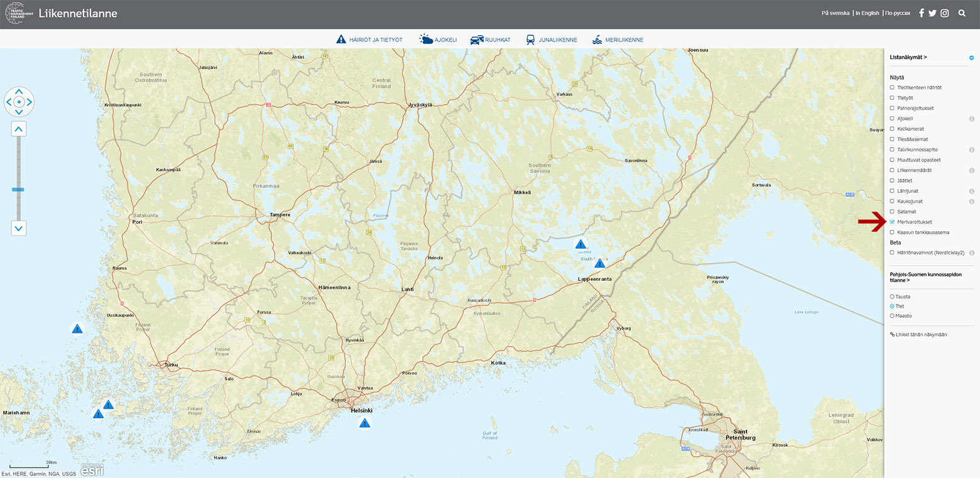Click the Tampere city label on map
The width and height of the screenshot is (980, 478).
[280, 215]
